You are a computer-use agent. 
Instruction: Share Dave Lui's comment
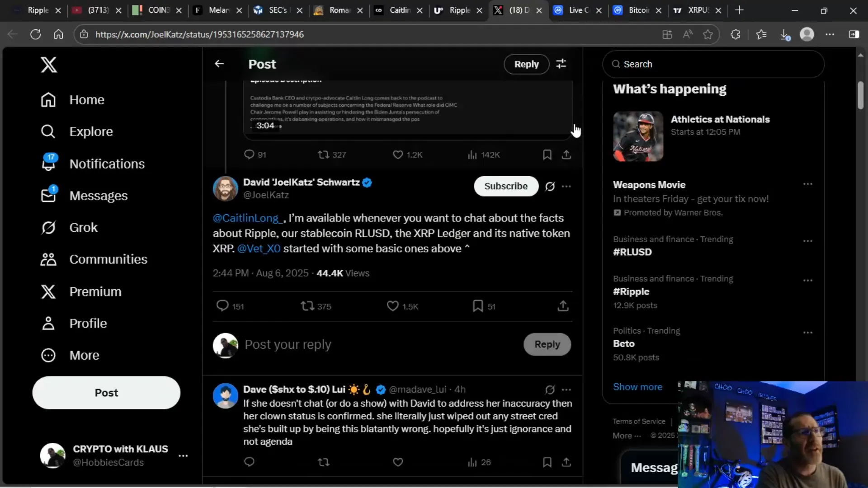point(566,462)
